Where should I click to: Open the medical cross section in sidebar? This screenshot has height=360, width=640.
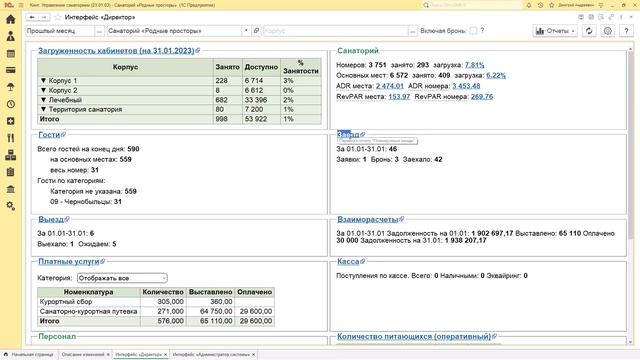11,121
